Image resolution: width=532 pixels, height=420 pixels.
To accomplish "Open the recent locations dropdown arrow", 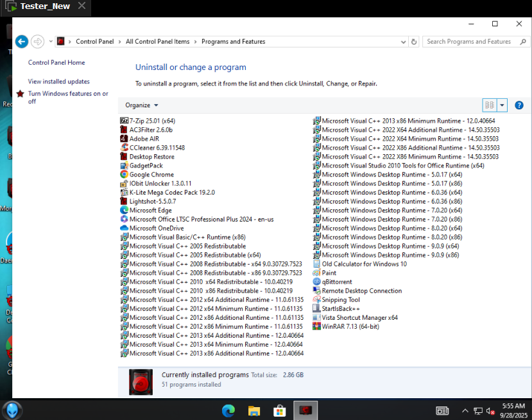I will tap(51, 42).
